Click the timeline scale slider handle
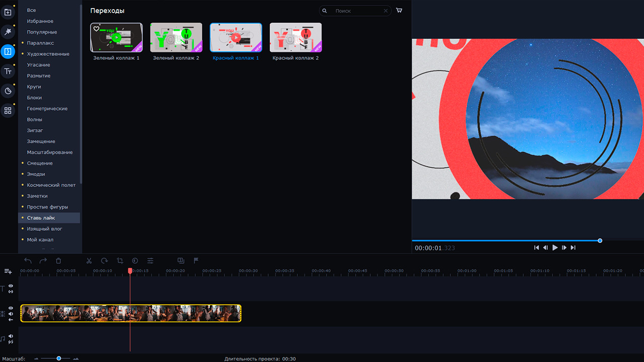Viewport: 644px width, 362px height. click(x=59, y=358)
